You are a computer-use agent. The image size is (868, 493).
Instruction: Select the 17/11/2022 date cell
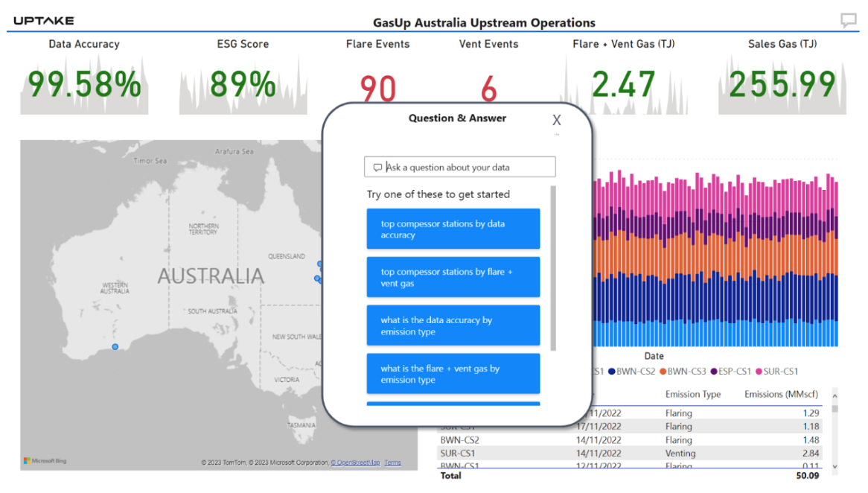coord(599,427)
